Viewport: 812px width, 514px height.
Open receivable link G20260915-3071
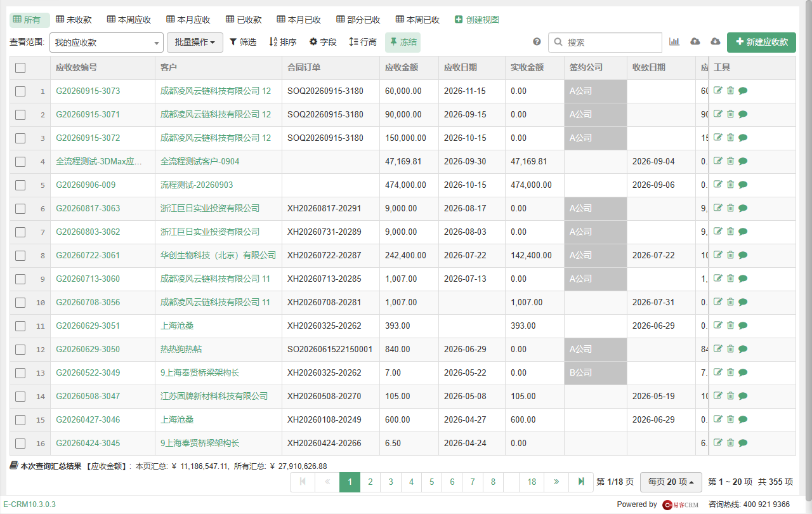tap(88, 114)
